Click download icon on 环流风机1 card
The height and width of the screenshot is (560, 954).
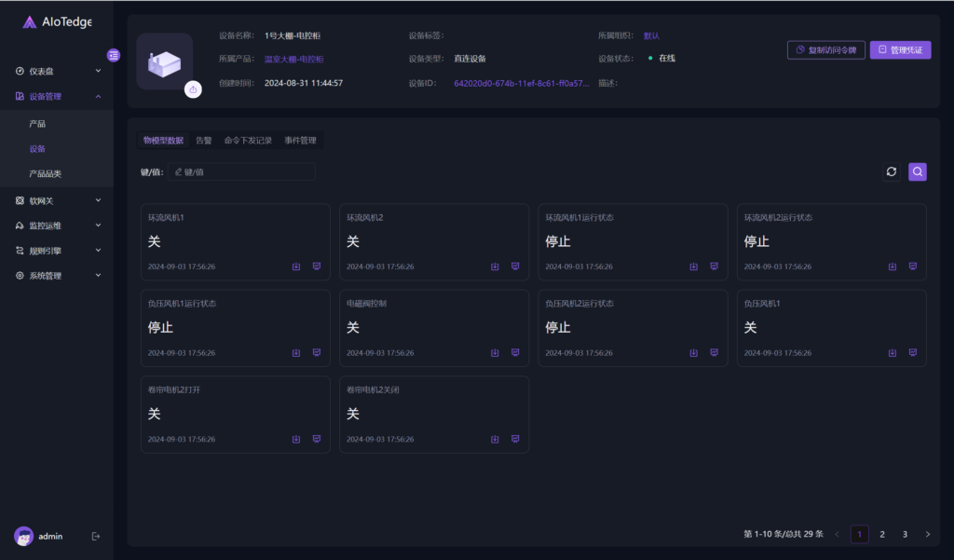coord(296,266)
